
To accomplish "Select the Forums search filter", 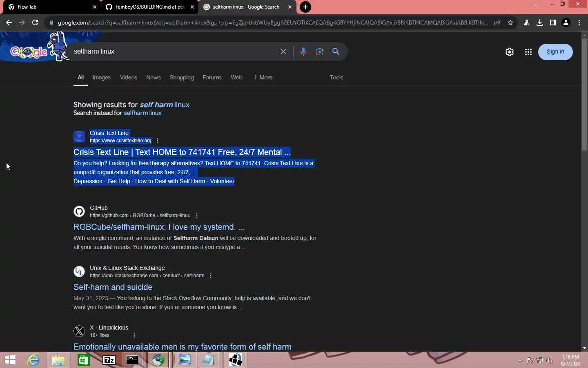I will pyautogui.click(x=212, y=77).
